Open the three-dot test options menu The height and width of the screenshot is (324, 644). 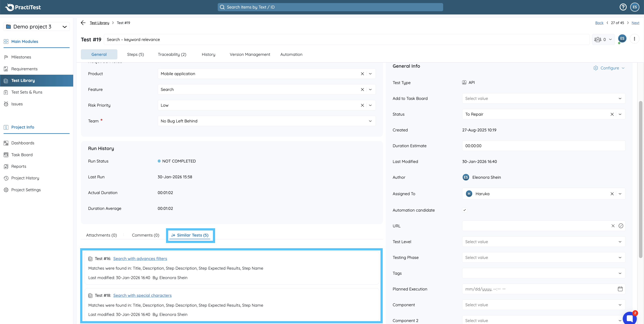point(634,39)
